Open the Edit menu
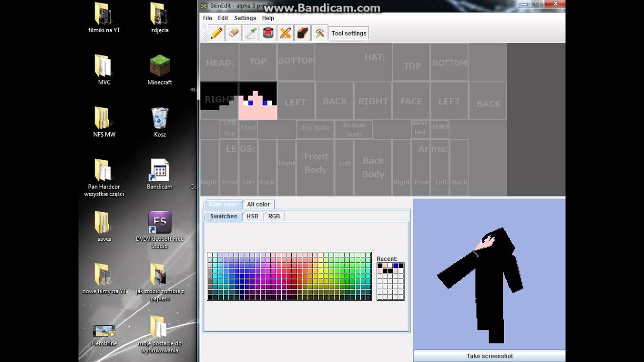Image resolution: width=644 pixels, height=362 pixels. (x=223, y=18)
